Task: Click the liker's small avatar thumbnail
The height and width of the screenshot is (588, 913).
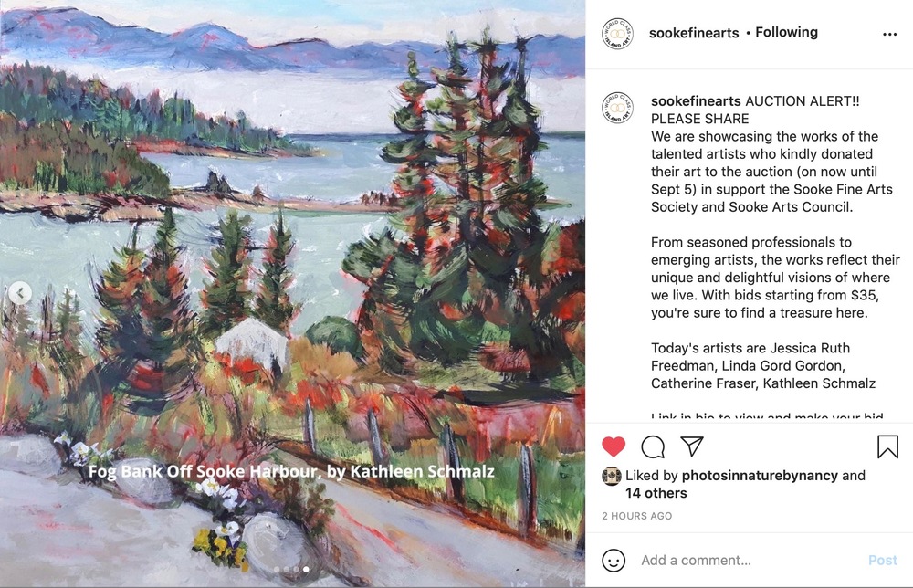Action: click(x=612, y=476)
